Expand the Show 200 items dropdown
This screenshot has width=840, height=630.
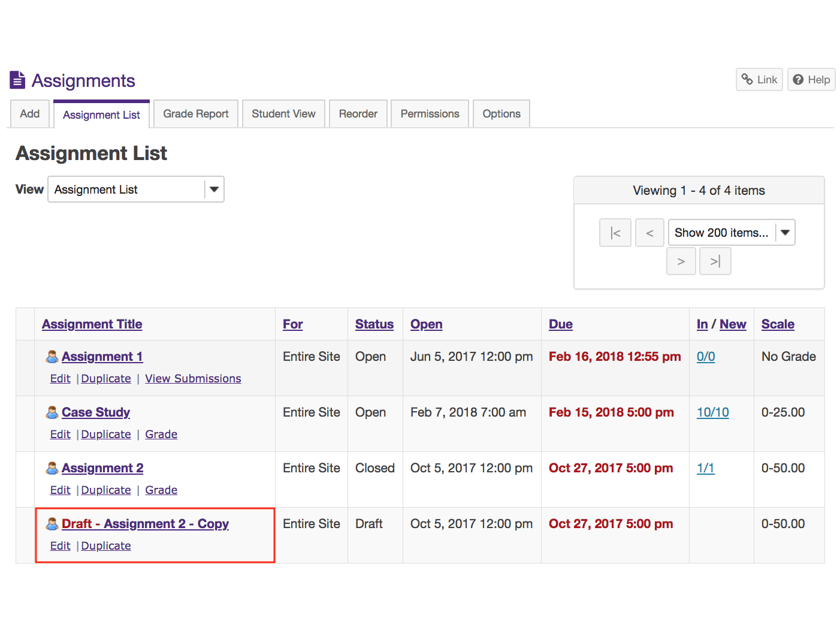pyautogui.click(x=731, y=233)
